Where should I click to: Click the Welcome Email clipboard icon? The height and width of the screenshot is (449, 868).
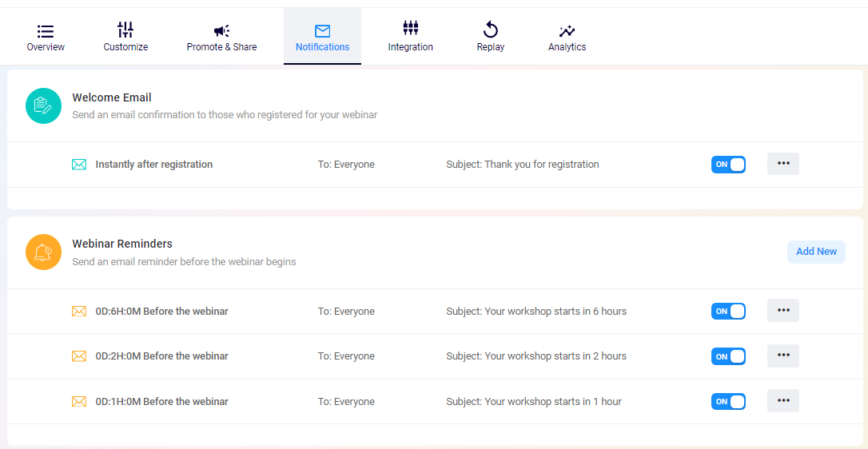(x=43, y=105)
